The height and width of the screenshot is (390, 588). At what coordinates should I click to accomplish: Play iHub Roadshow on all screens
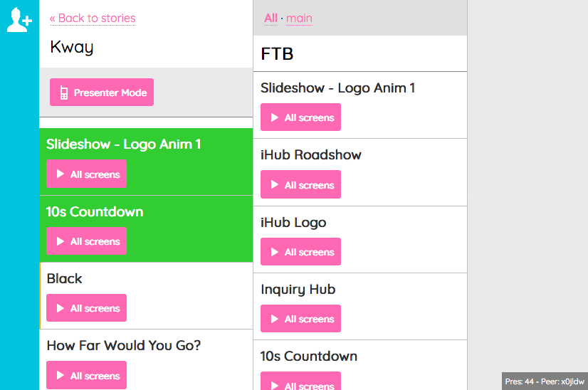point(300,185)
